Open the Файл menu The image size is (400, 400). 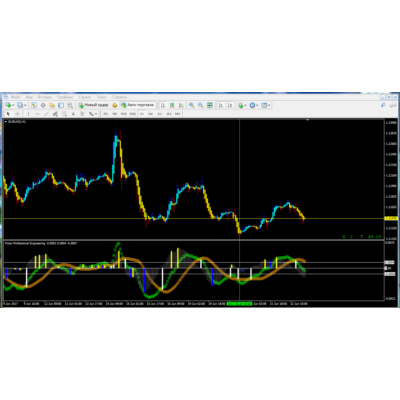tap(15, 97)
